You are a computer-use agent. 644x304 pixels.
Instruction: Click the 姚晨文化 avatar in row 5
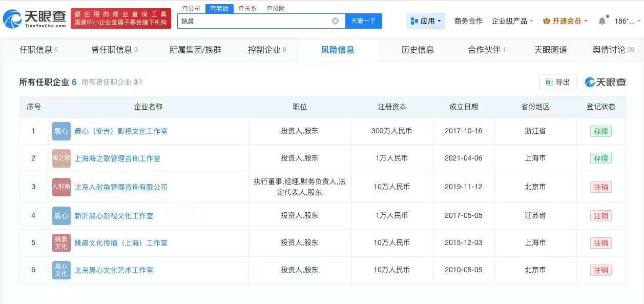pos(61,242)
